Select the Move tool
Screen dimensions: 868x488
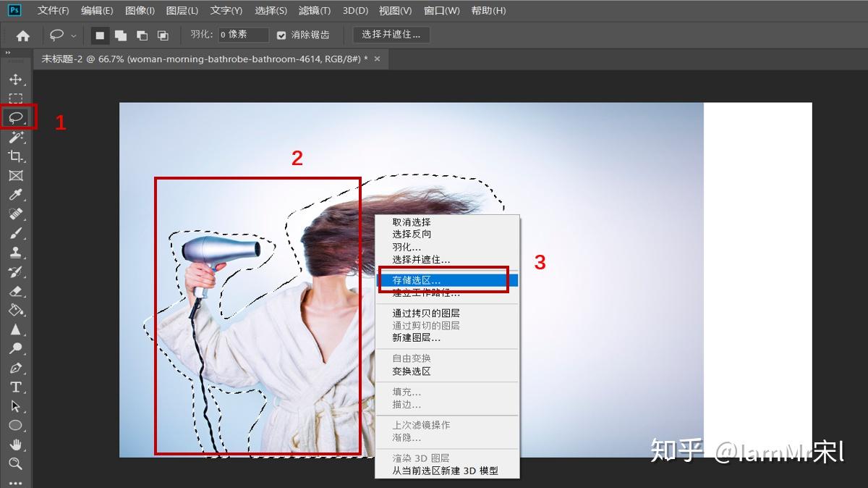(16, 79)
